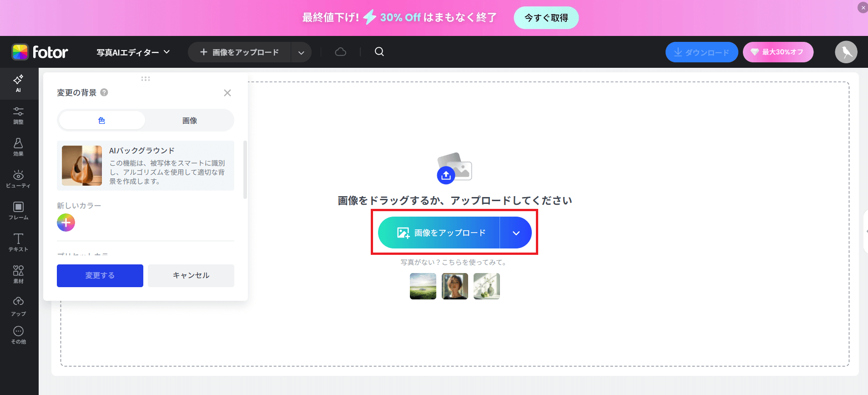Select the woman portrait sample photo
Image resolution: width=868 pixels, height=395 pixels.
pyautogui.click(x=455, y=286)
